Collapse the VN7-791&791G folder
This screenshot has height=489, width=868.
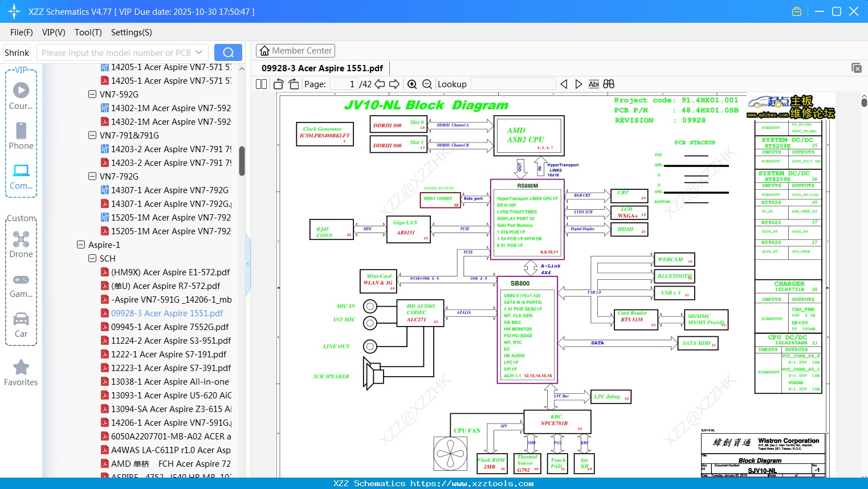[92, 136]
